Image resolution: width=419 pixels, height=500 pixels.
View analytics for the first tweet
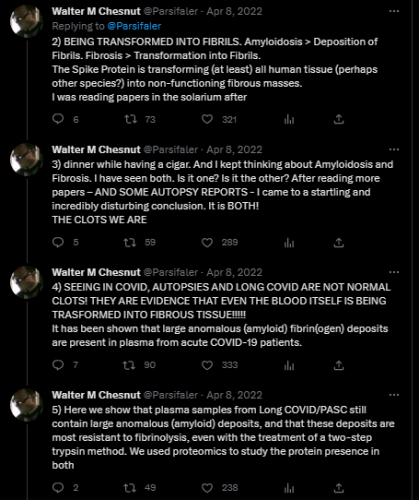[289, 119]
